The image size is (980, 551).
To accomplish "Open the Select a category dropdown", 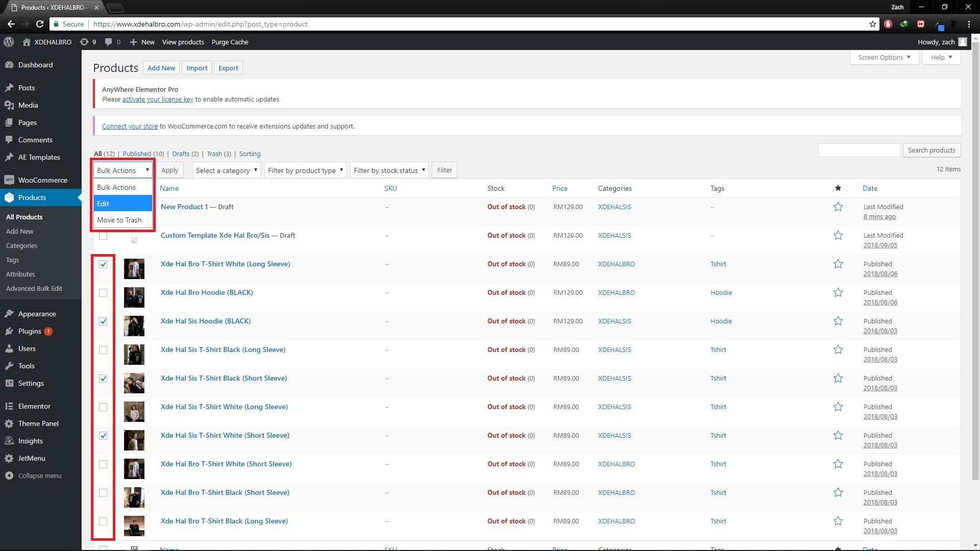I will [227, 170].
